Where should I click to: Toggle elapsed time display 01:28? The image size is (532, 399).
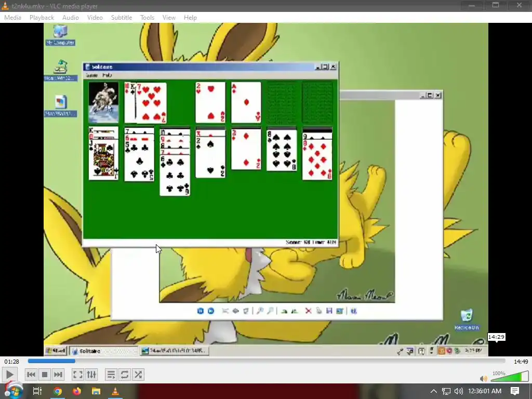11,362
